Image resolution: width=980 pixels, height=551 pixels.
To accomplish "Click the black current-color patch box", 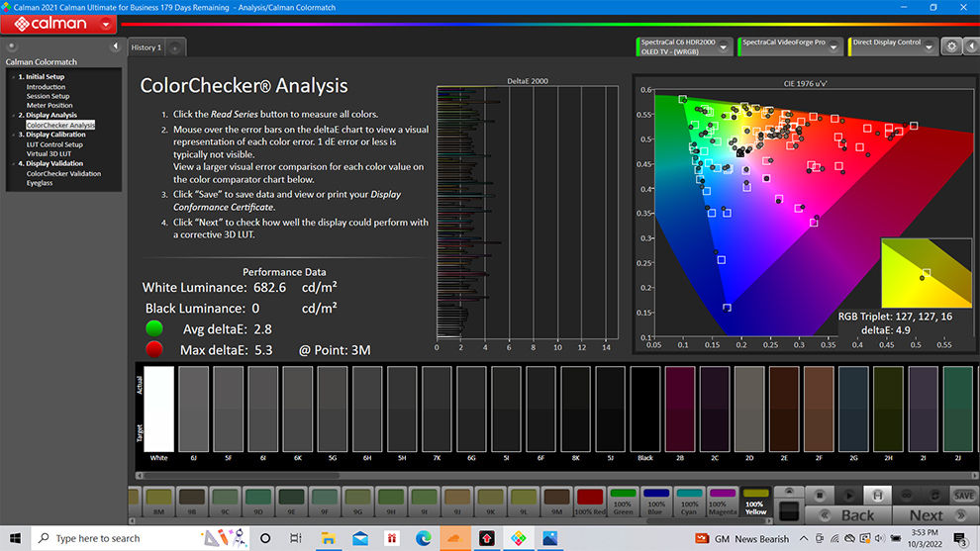I will (x=789, y=511).
